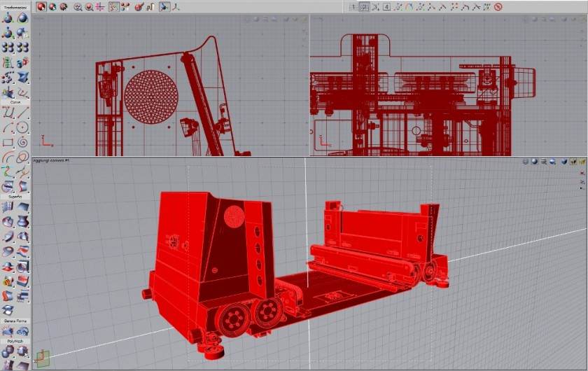Click the first zoom magnifier icon

coord(77,6)
